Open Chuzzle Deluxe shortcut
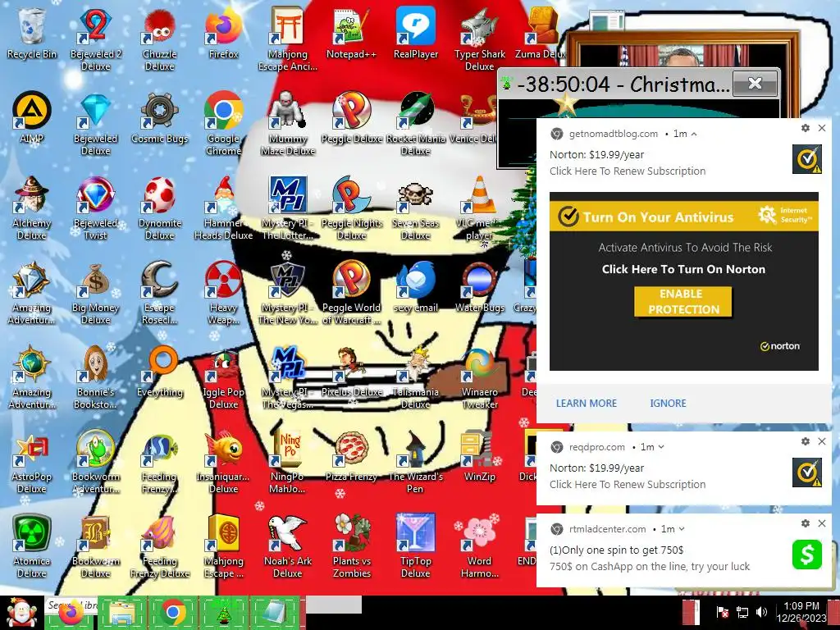The height and width of the screenshot is (630, 840). (160, 39)
